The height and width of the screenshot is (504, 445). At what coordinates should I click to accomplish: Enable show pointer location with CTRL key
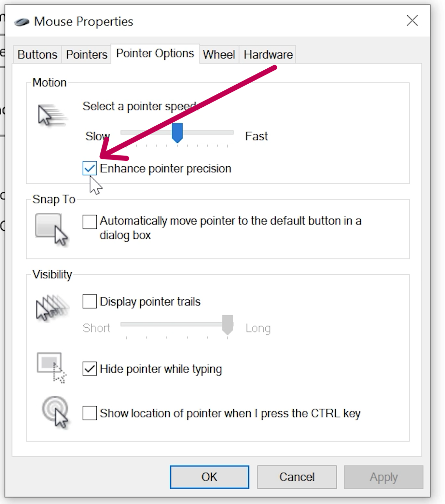click(x=90, y=413)
